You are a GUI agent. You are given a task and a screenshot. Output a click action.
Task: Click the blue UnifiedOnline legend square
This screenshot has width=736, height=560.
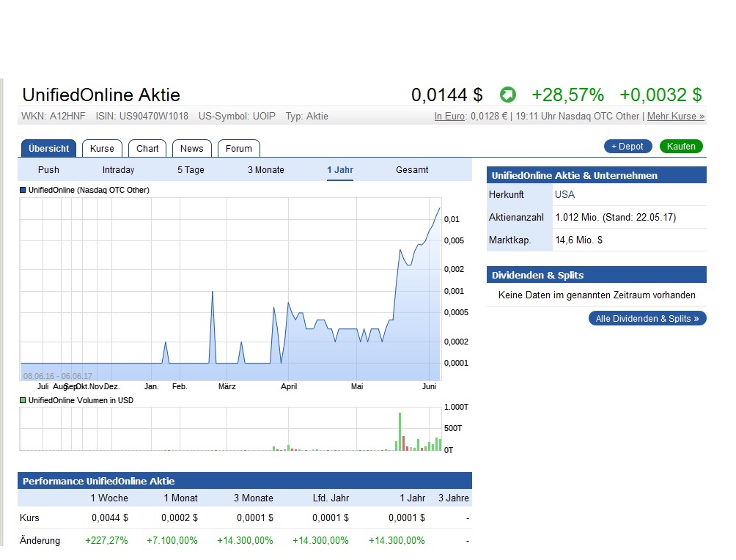coord(23,190)
